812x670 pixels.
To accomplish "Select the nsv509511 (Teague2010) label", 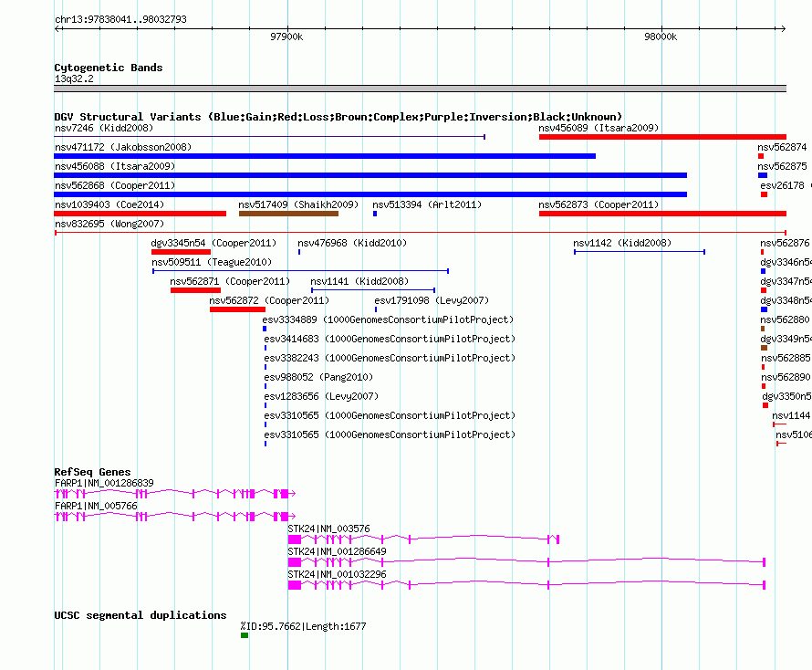I will click(212, 262).
